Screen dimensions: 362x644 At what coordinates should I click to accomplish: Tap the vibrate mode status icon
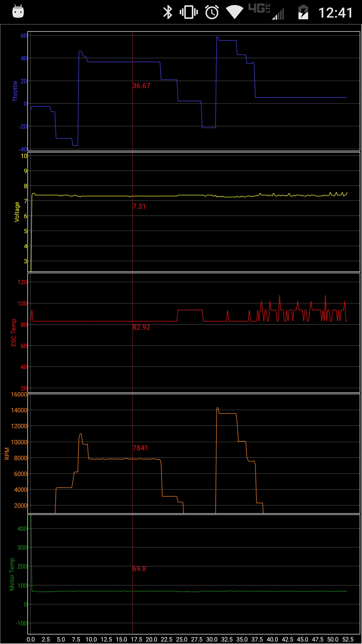coord(189,12)
